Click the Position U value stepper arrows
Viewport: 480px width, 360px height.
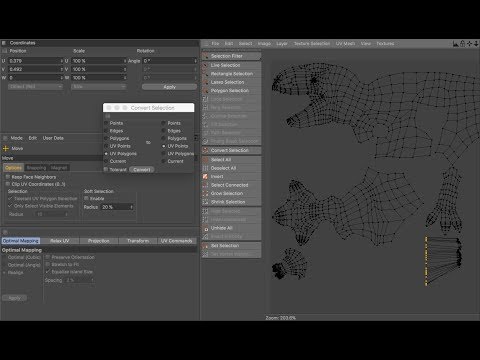[62, 61]
